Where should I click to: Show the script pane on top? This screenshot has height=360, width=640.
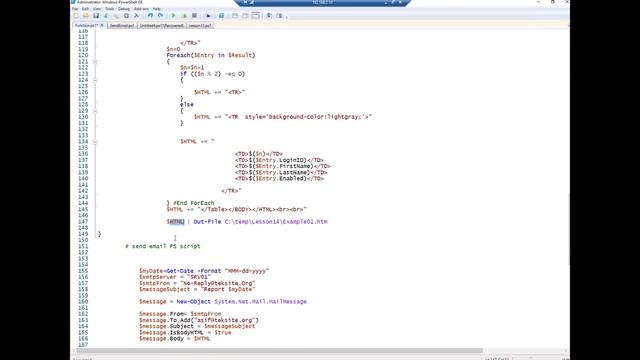[235, 16]
